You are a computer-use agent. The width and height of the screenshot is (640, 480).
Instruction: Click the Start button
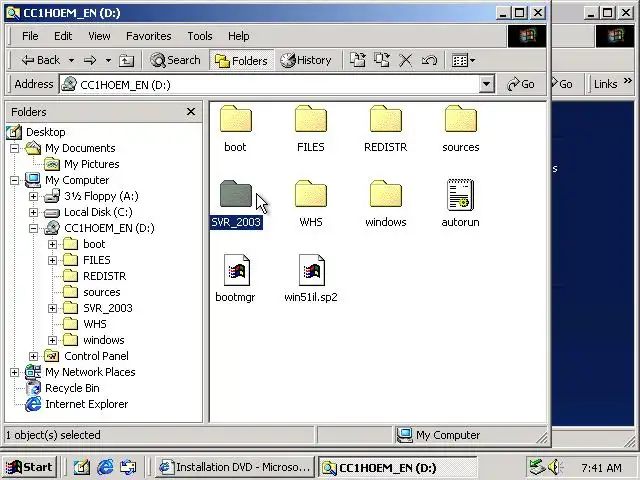coord(29,467)
